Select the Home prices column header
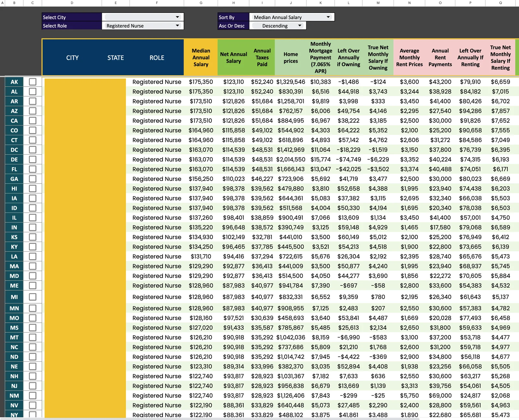This screenshot has width=519, height=420. pyautogui.click(x=291, y=57)
